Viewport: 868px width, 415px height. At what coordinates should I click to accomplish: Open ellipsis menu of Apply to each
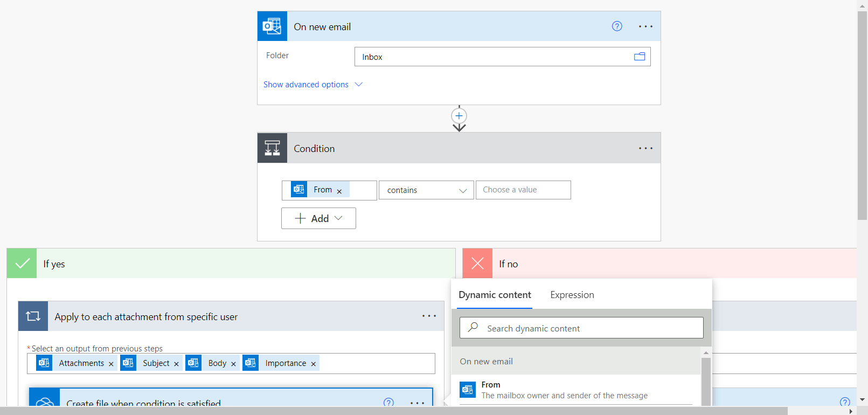[x=429, y=316]
